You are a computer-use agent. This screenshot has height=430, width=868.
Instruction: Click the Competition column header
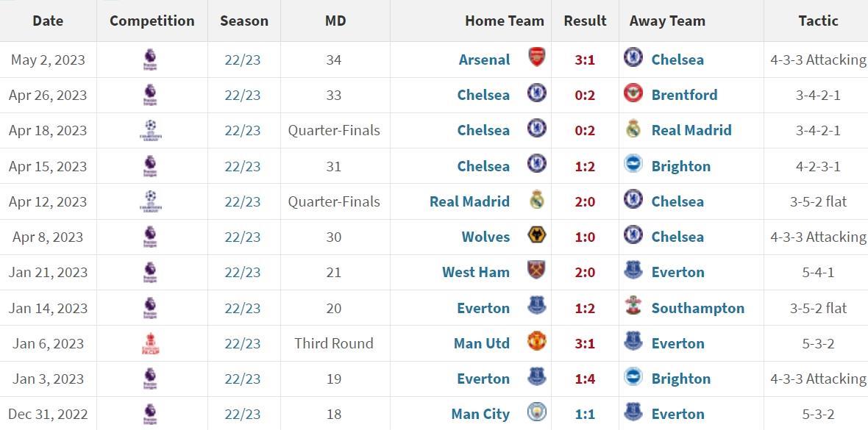pos(152,21)
